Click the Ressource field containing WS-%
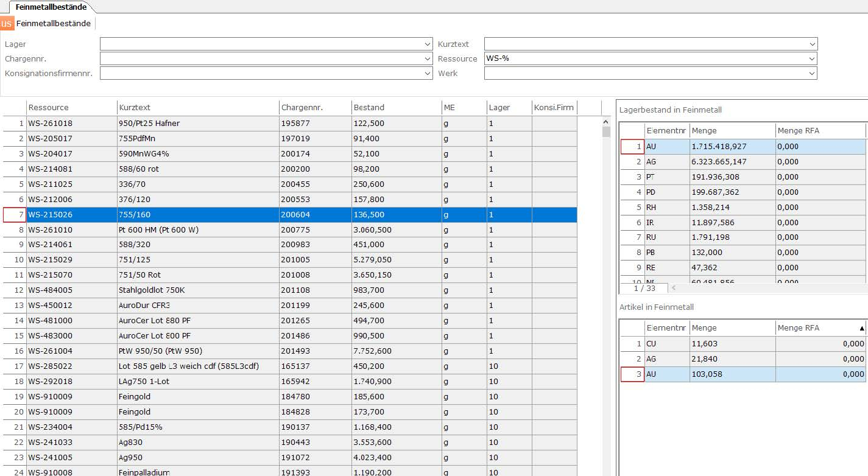 pyautogui.click(x=644, y=59)
